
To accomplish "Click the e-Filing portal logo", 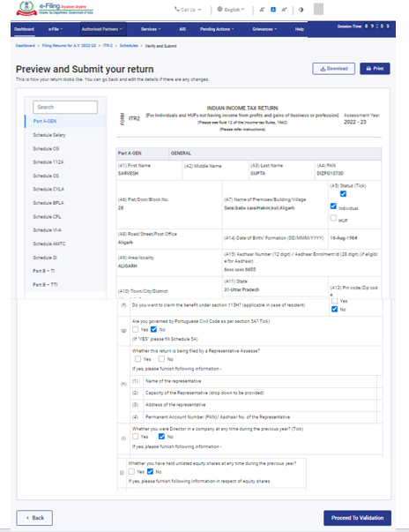I will [55, 9].
